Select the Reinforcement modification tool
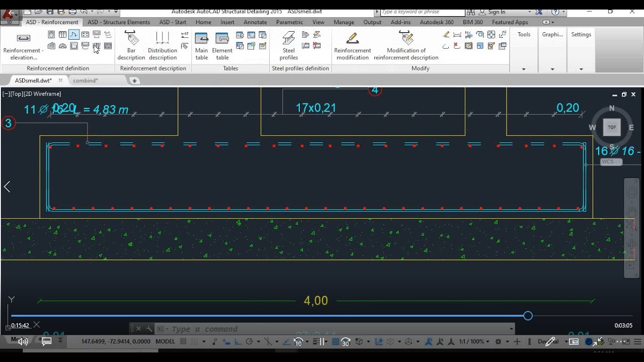The height and width of the screenshot is (362, 644). pos(353,46)
